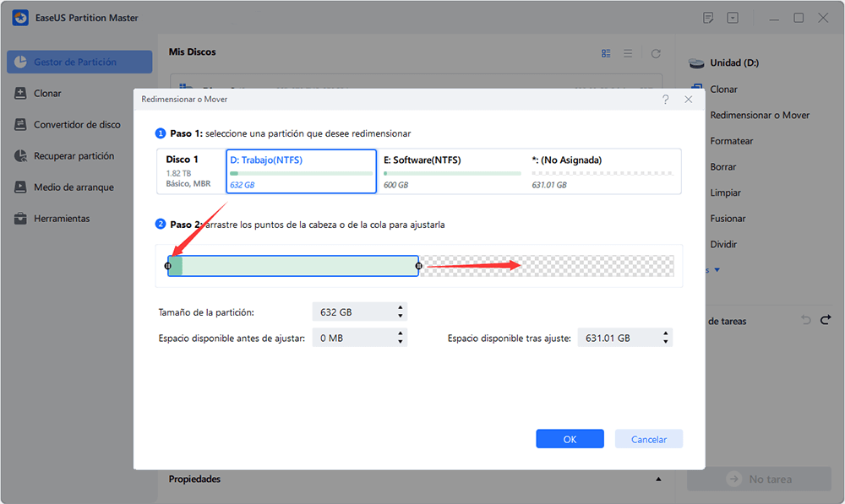Click the Convertidor de disco icon
Viewport: 845px width, 504px height.
[x=20, y=124]
